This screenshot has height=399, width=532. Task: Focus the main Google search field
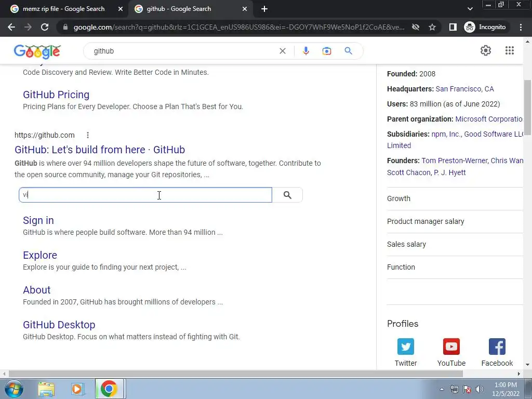pyautogui.click(x=183, y=51)
